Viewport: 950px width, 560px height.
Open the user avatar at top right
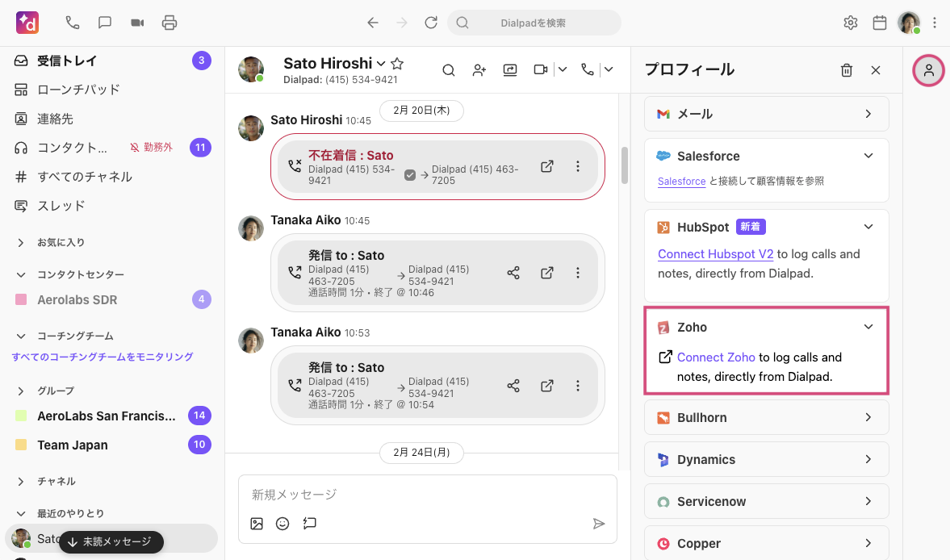pyautogui.click(x=909, y=23)
